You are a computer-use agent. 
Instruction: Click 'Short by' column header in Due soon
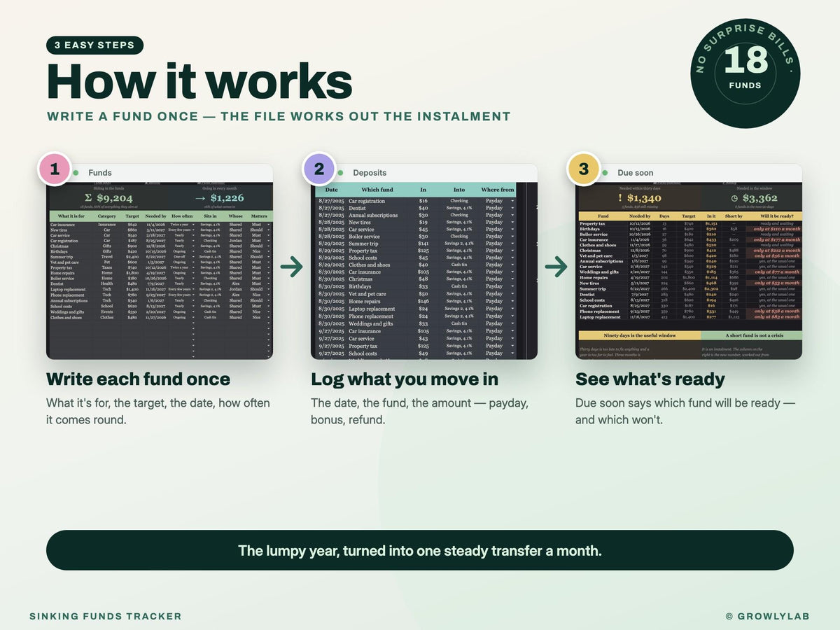(734, 216)
